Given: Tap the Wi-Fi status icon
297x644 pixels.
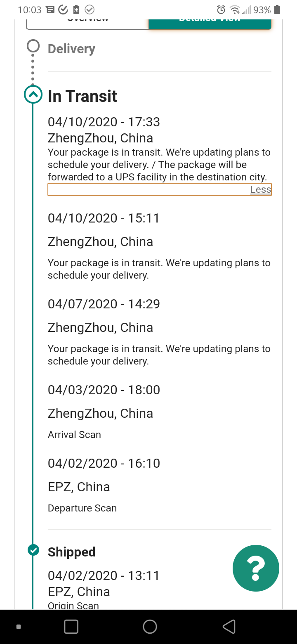Looking at the screenshot, I should tap(235, 9).
